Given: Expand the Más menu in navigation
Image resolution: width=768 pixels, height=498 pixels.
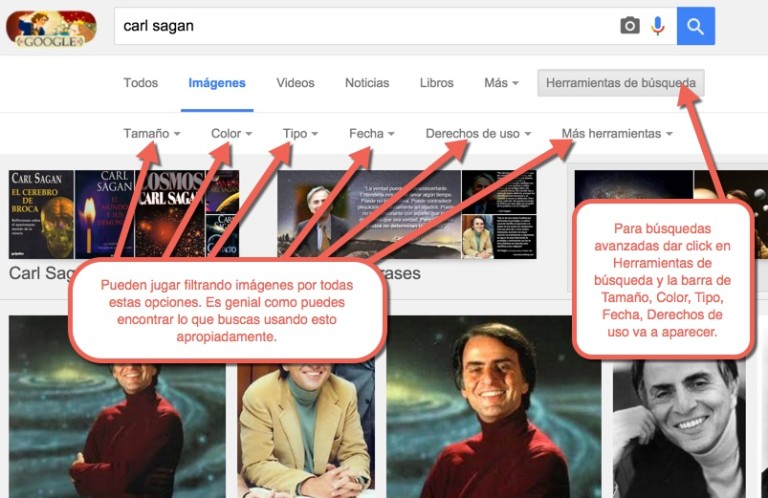Looking at the screenshot, I should click(501, 83).
